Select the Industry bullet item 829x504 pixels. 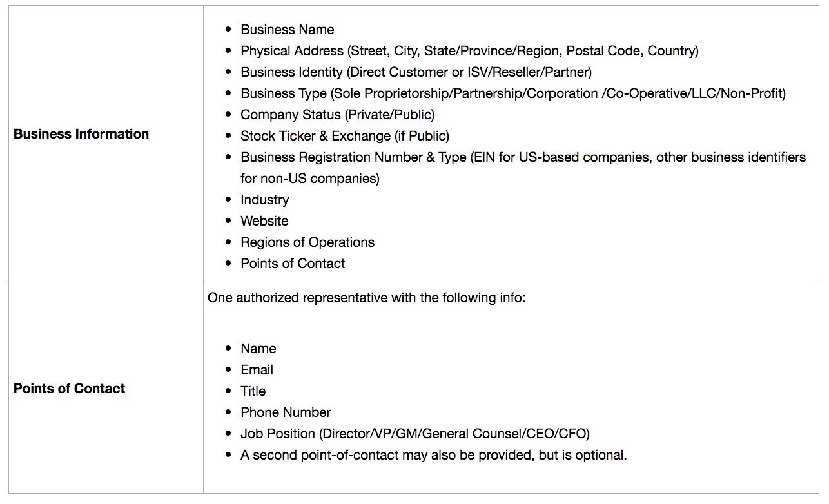click(x=264, y=200)
